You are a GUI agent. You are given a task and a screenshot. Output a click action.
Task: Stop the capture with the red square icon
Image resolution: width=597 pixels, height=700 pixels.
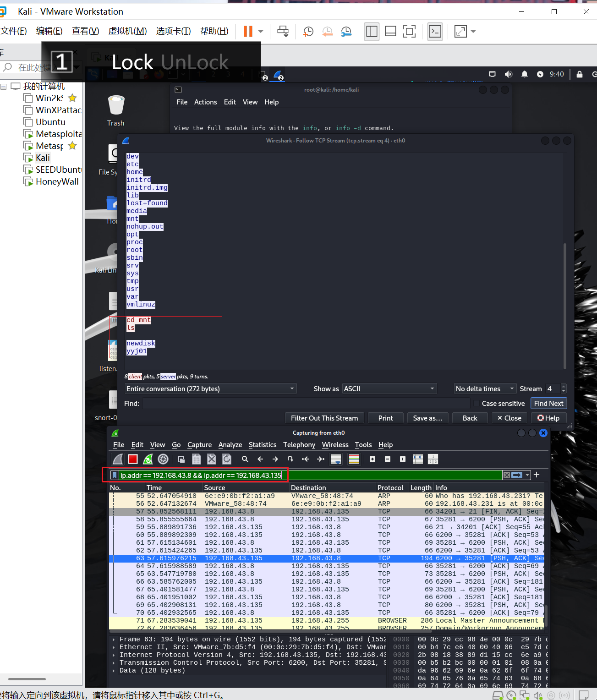coord(133,459)
